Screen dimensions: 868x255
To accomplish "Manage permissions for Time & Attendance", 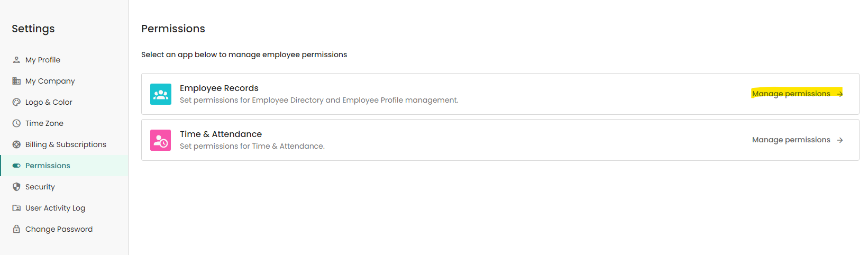I will [791, 140].
